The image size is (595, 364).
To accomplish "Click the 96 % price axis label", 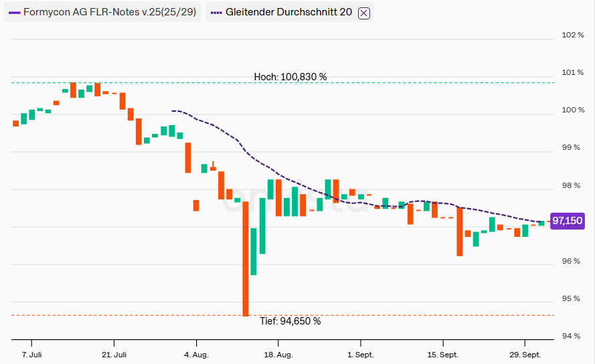I will (x=572, y=261).
